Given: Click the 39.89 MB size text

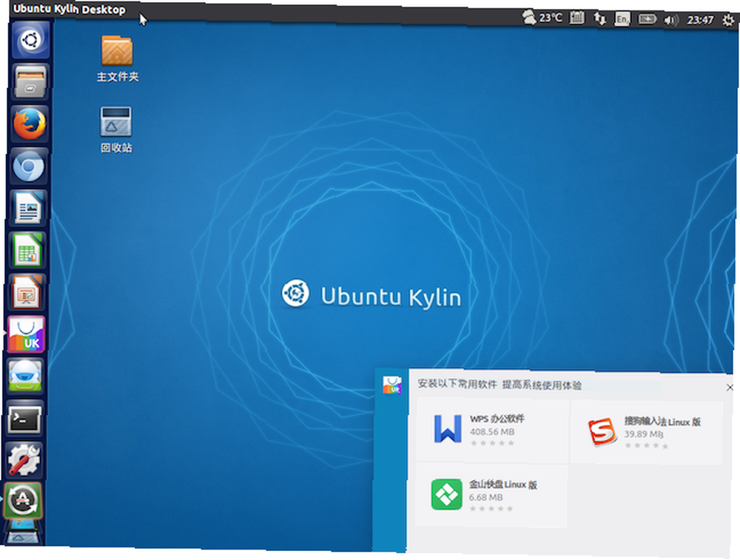Looking at the screenshot, I should [644, 434].
